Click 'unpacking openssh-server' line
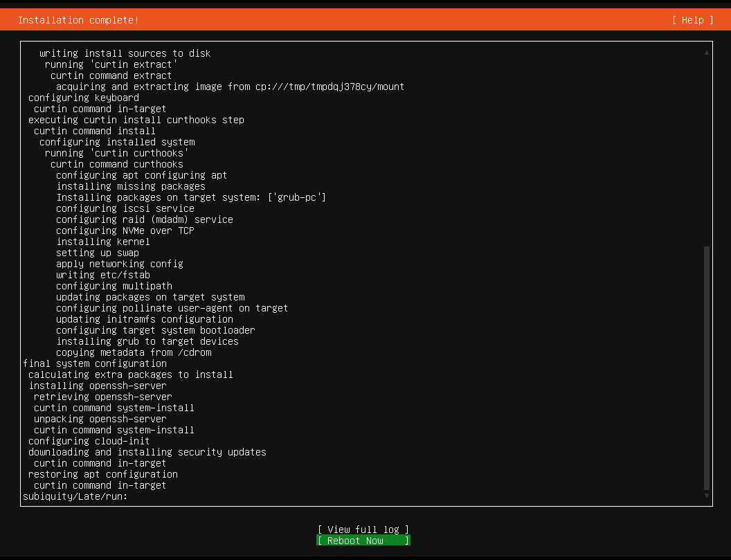This screenshot has height=560, width=731. coord(100,419)
